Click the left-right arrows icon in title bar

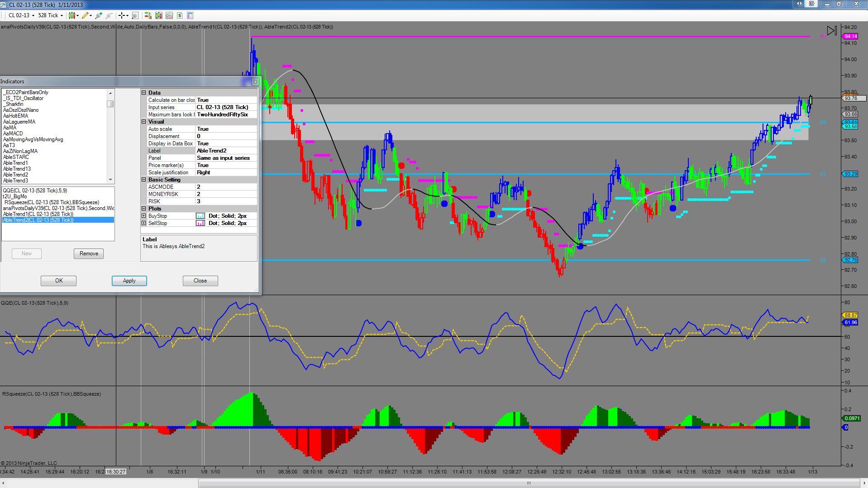click(x=800, y=4)
